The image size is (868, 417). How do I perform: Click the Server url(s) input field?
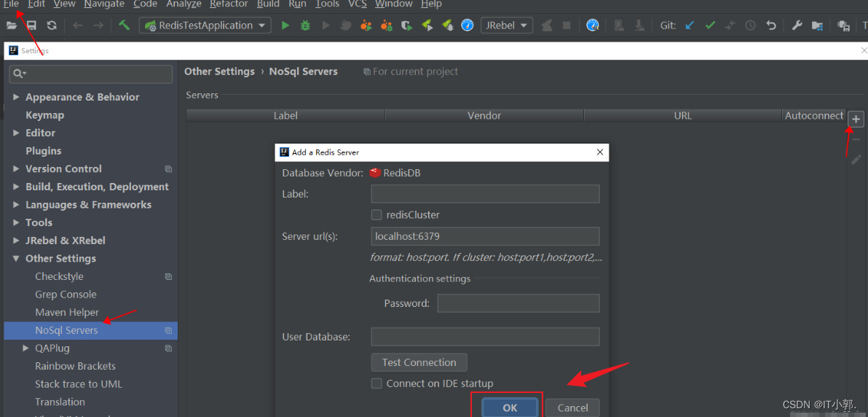coord(485,236)
